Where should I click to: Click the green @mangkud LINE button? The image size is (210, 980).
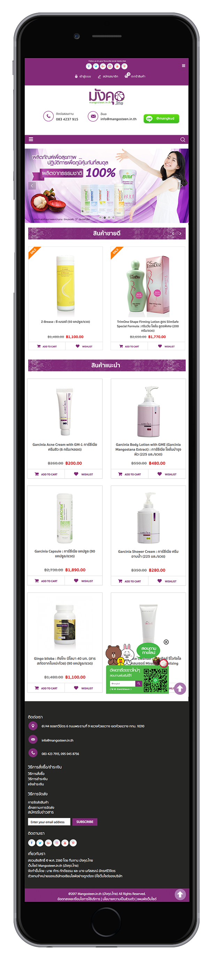pyautogui.click(x=161, y=118)
